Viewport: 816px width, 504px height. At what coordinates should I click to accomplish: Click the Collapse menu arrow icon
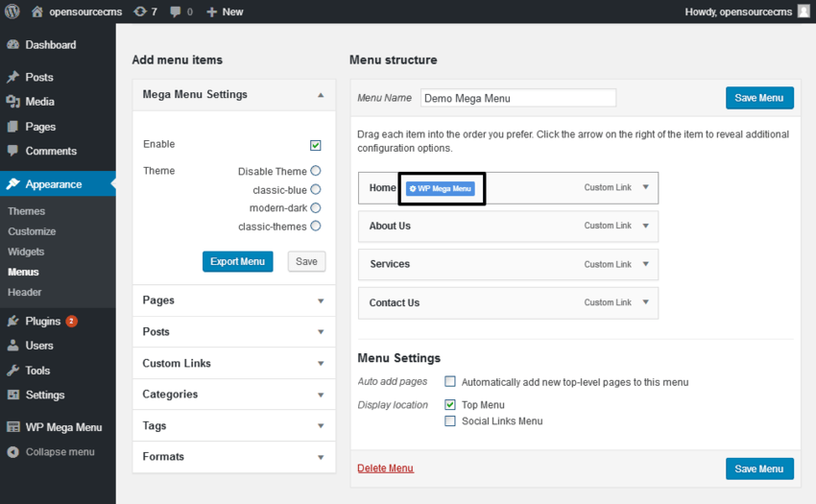[13, 452]
